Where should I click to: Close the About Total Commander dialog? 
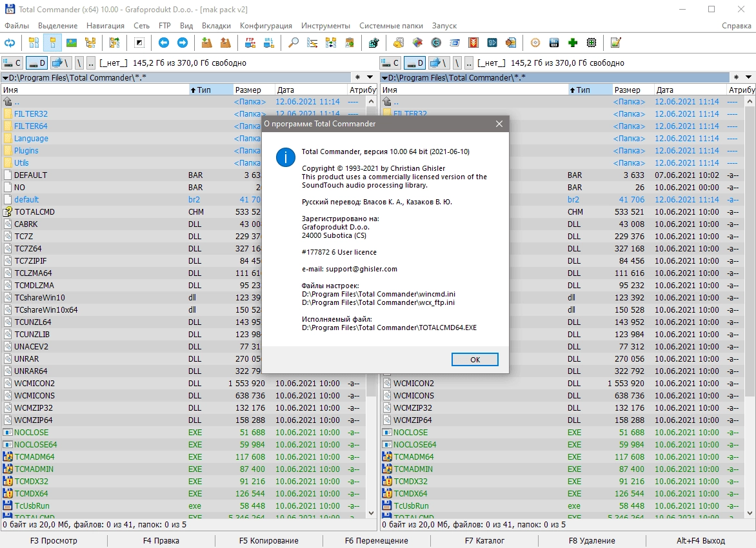click(499, 124)
